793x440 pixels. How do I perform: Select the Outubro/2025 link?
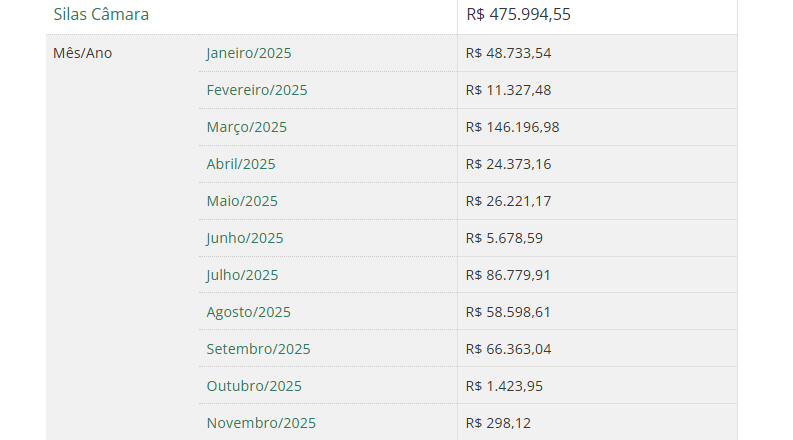click(x=254, y=386)
